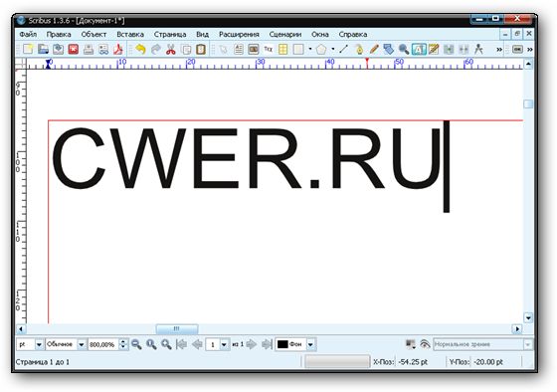Open the Сценарии menu
The height and width of the screenshot is (392, 557).
coord(285,35)
